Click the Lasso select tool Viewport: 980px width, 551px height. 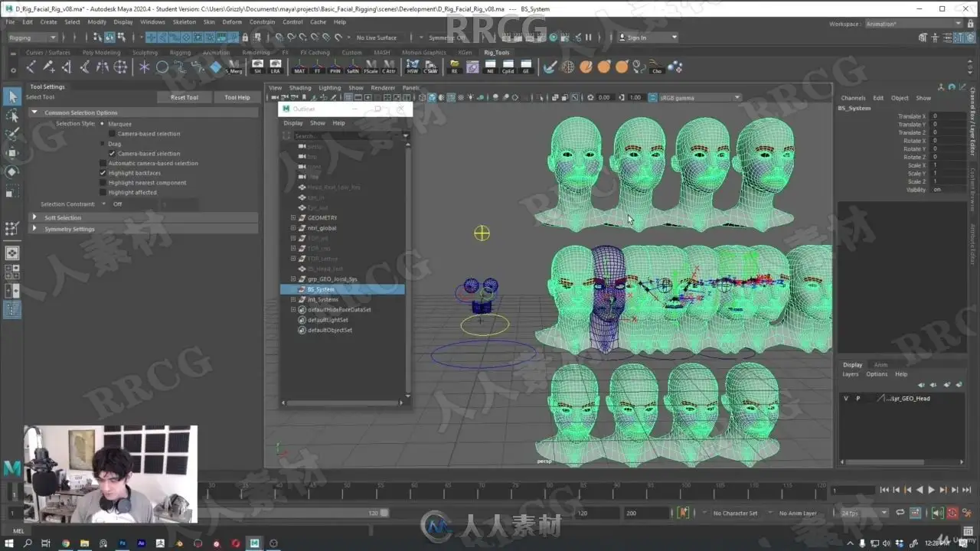coord(12,116)
